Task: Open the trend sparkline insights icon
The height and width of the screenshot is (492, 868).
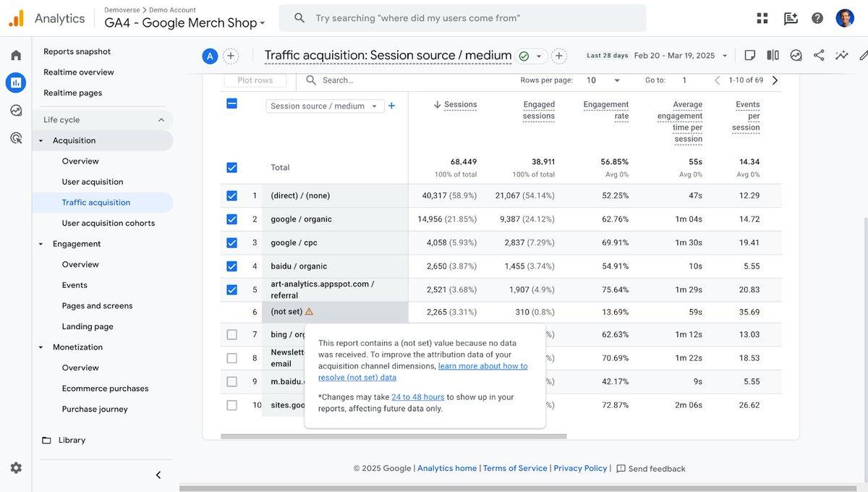Action: point(841,55)
